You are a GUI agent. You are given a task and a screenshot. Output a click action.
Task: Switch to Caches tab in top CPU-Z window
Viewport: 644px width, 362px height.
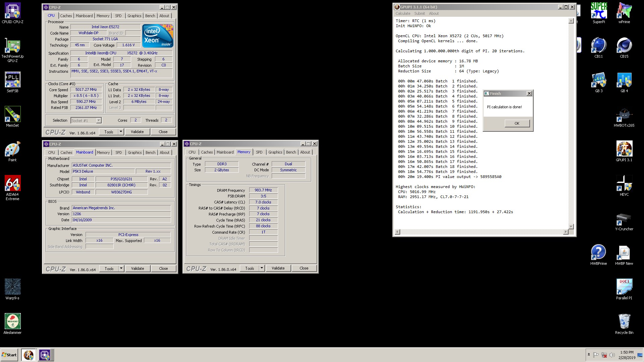(66, 16)
